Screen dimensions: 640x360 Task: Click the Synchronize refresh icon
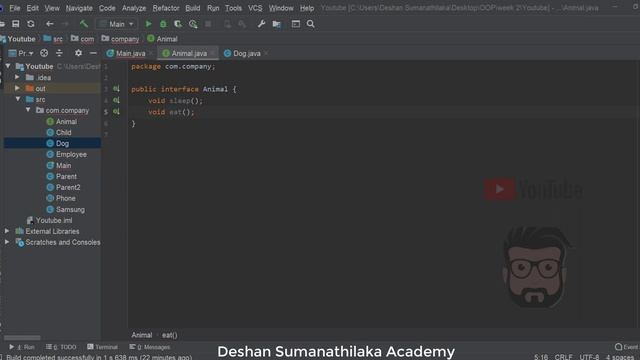pos(31,24)
